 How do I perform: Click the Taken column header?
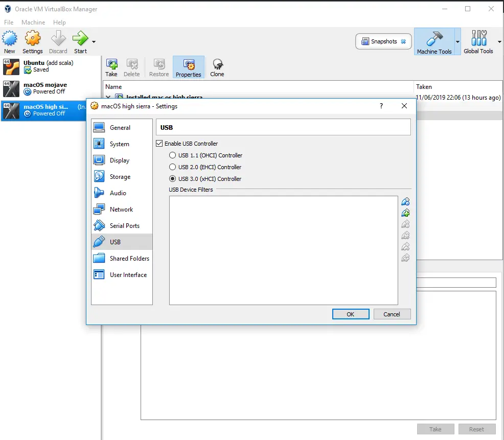pyautogui.click(x=457, y=87)
